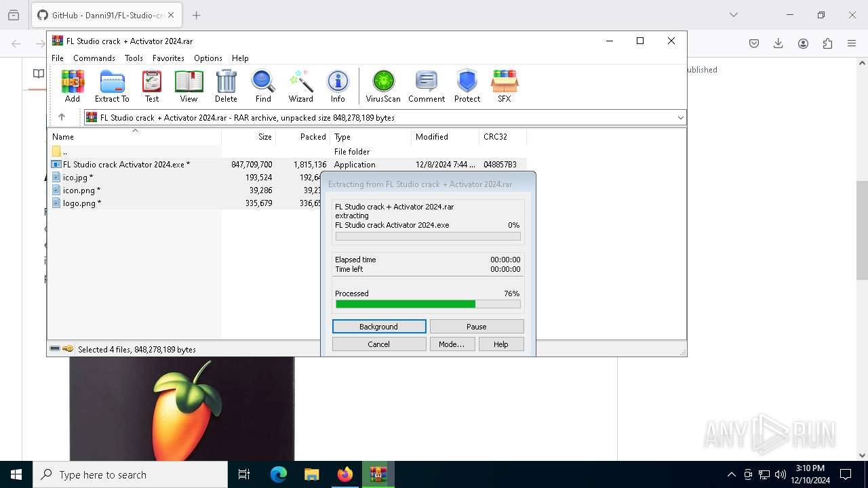Open Firefox application hamburger menu
868x488 pixels.
point(852,43)
